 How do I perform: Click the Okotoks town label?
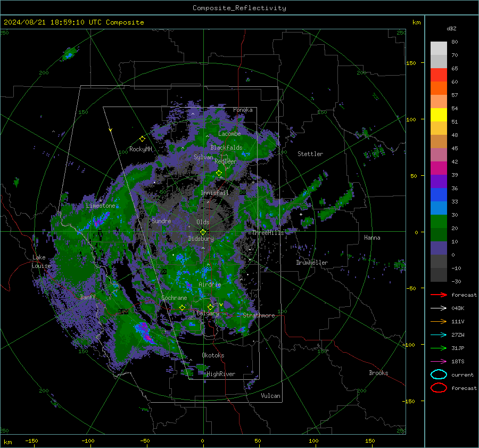tap(213, 355)
